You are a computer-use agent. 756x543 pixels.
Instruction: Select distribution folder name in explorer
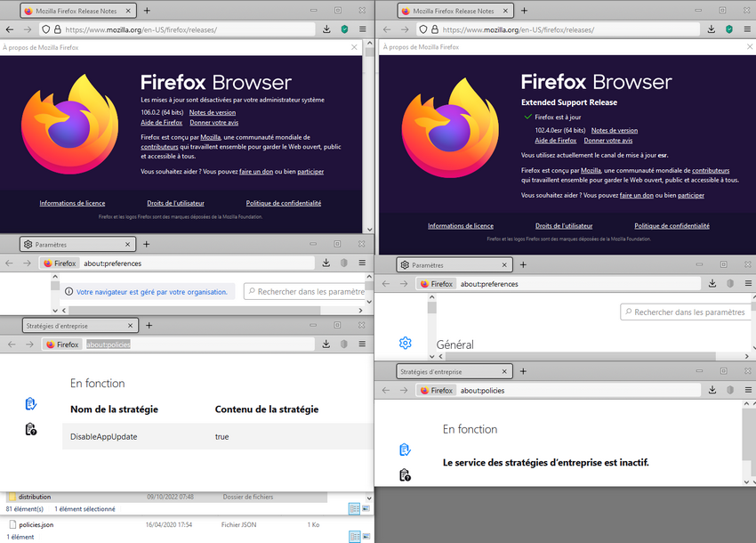[34, 497]
